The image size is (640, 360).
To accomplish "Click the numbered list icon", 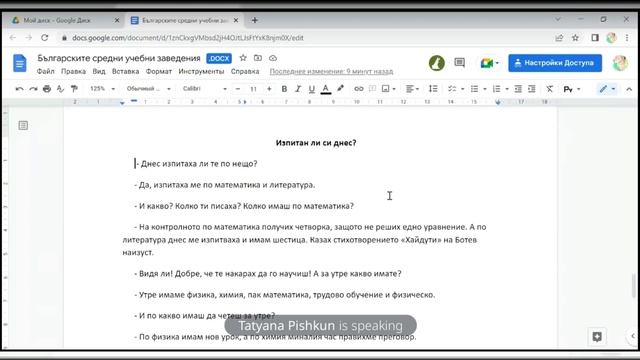I will coord(496,89).
